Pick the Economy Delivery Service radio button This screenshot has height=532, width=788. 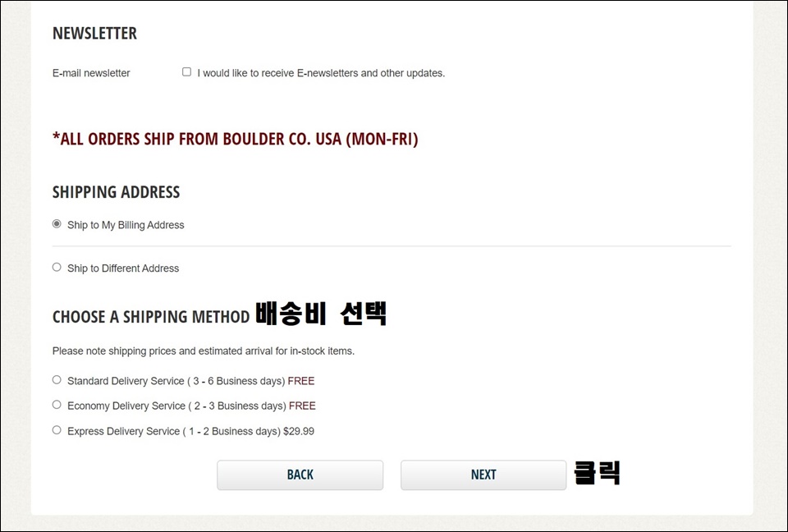pyautogui.click(x=57, y=404)
